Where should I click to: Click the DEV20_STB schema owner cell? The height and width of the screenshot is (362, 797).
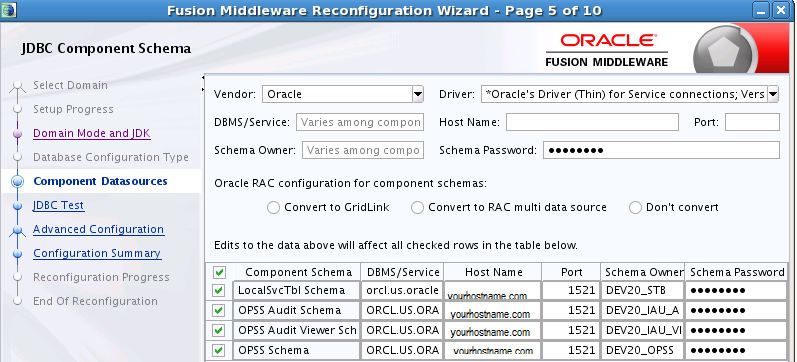[x=643, y=291]
